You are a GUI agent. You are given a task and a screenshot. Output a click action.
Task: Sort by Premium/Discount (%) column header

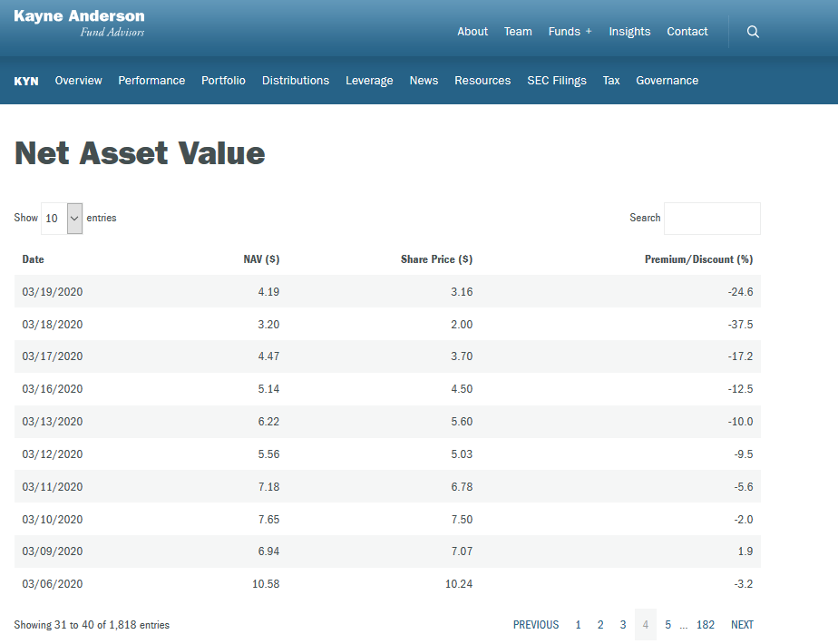click(698, 259)
